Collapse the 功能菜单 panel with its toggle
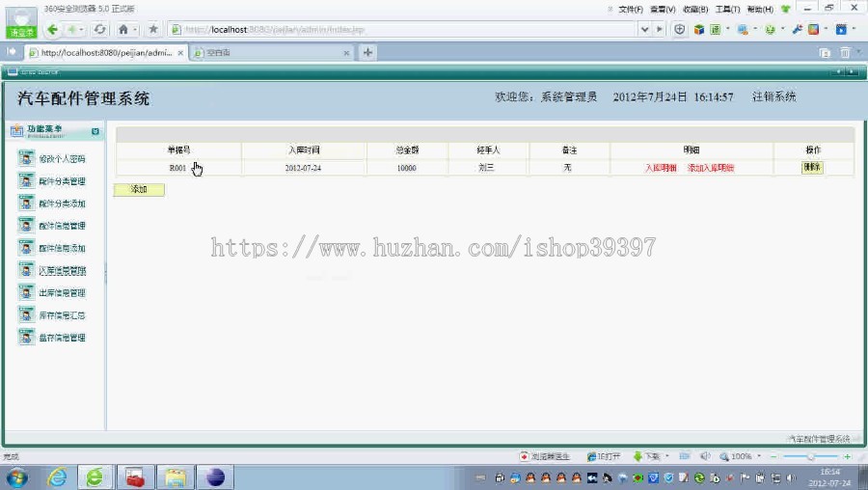The height and width of the screenshot is (490, 868). click(95, 131)
